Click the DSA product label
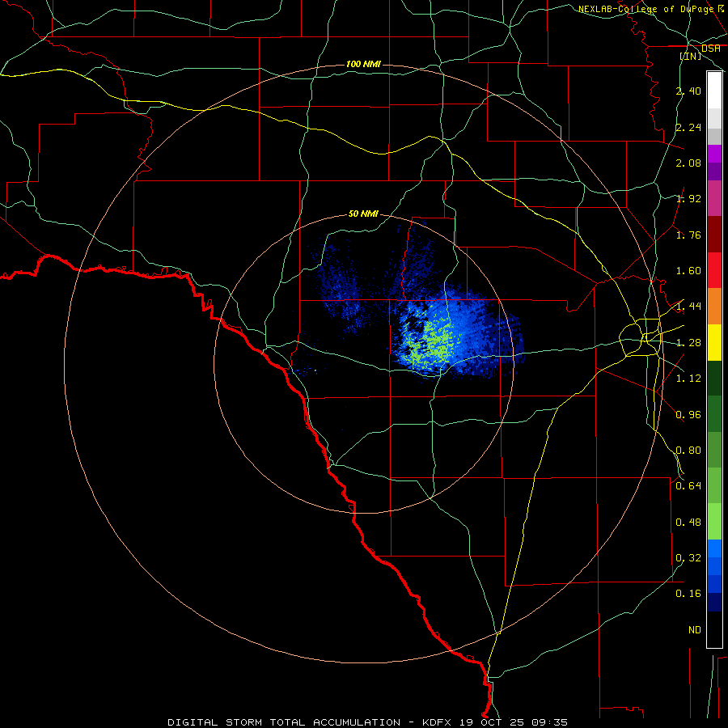Screen dimensions: 728x728 tap(710, 49)
